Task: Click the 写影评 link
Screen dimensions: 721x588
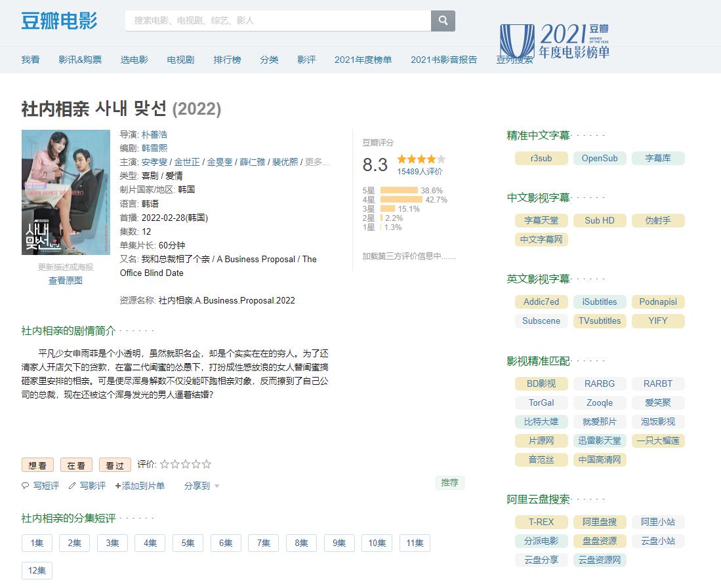Action: pos(93,486)
